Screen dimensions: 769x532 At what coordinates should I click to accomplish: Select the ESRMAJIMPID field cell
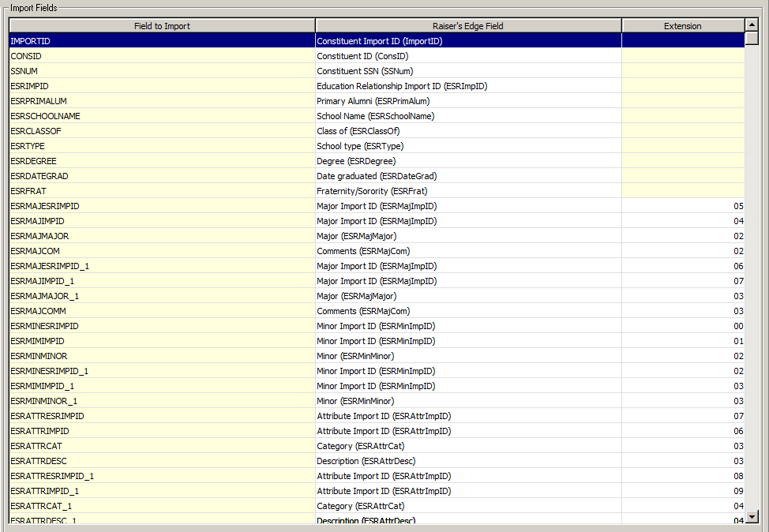tap(162, 221)
